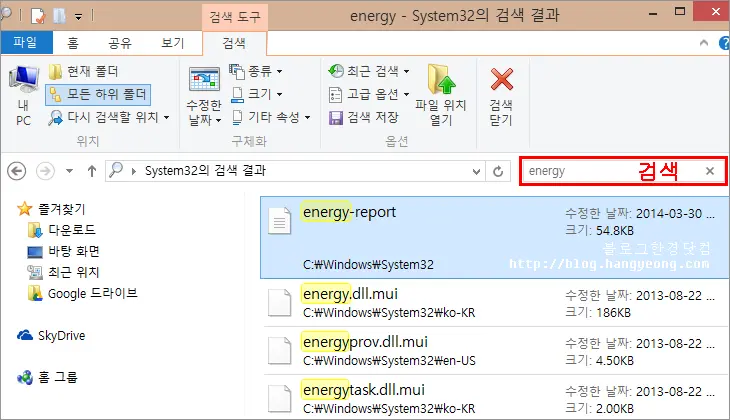730x420 pixels.
Task: Select the energy-report file result
Action: click(x=494, y=237)
